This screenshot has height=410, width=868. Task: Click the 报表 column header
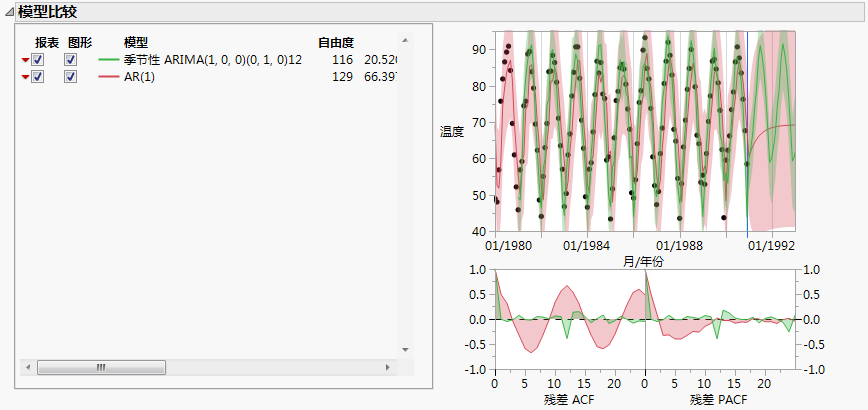point(47,42)
